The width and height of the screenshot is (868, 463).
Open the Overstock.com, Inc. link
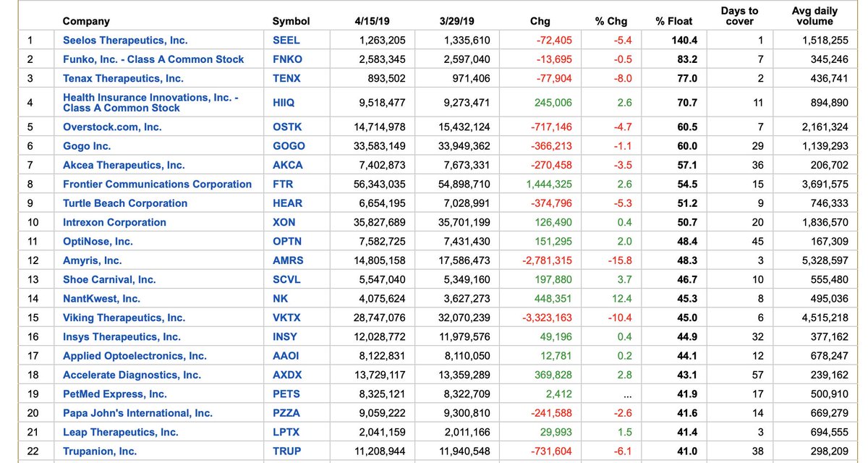pyautogui.click(x=112, y=127)
